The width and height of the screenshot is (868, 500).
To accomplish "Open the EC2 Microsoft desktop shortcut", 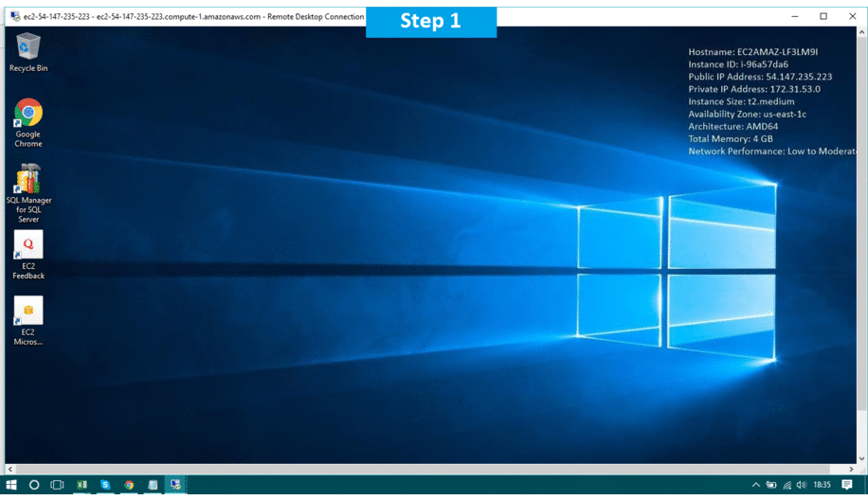I will pos(28,312).
